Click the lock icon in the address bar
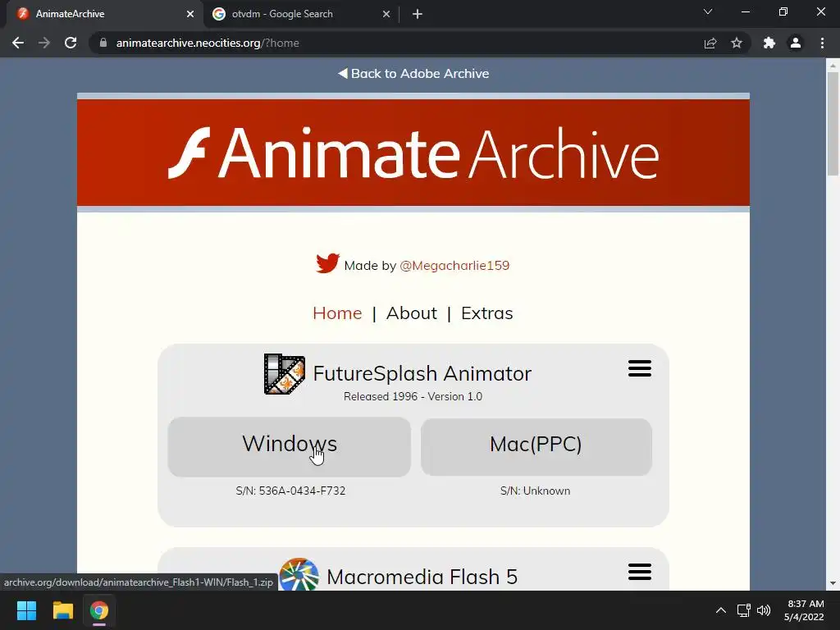 tap(103, 43)
